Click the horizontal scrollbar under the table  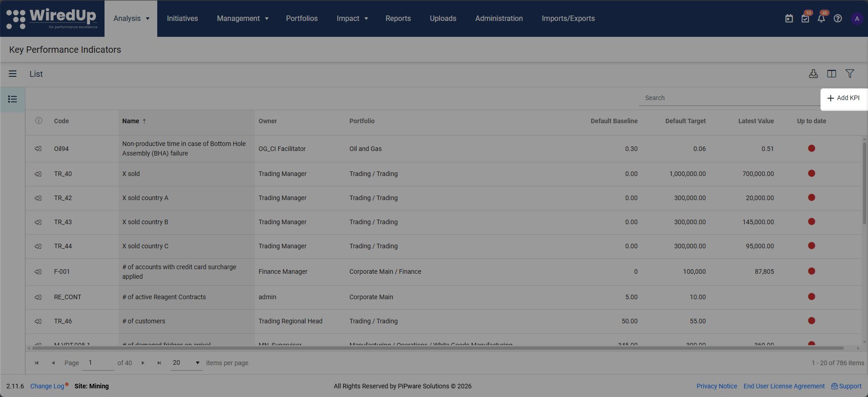coord(438,348)
